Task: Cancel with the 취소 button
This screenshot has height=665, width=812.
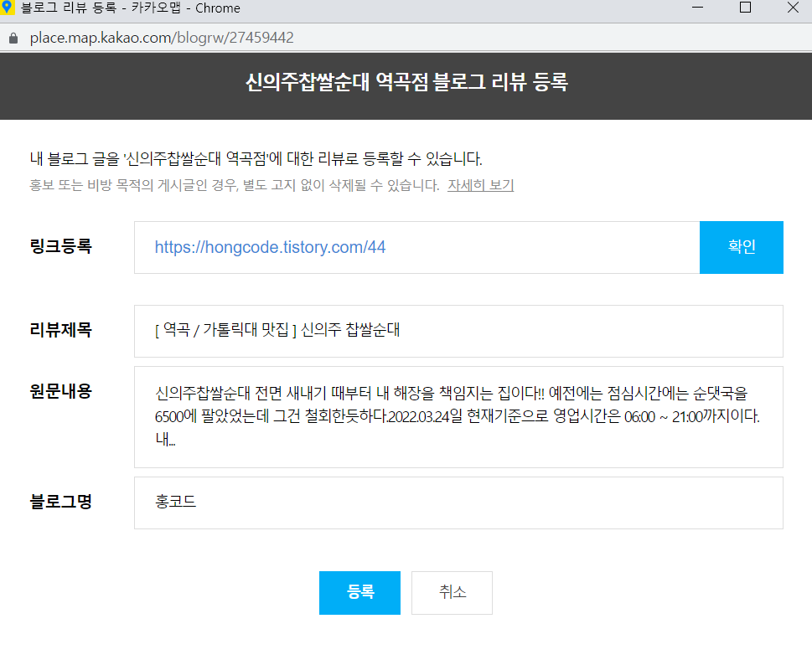Action: pos(452,592)
